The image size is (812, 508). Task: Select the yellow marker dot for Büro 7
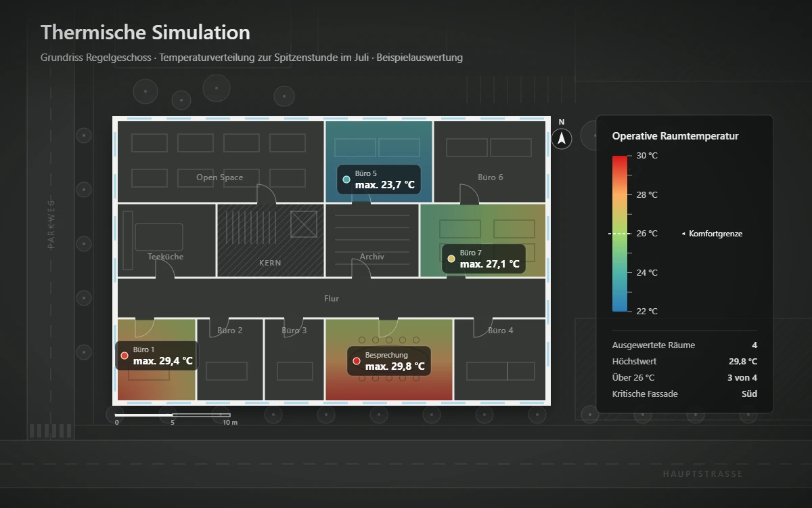pyautogui.click(x=451, y=259)
